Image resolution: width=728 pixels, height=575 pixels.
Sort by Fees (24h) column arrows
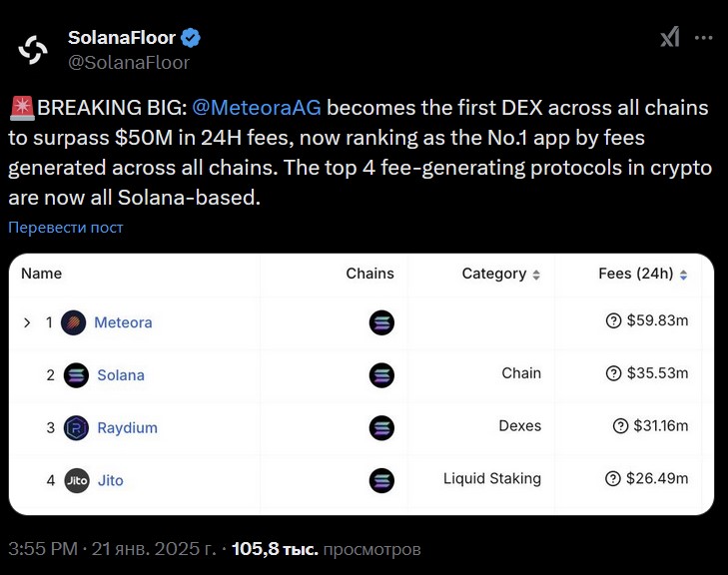pyautogui.click(x=683, y=275)
